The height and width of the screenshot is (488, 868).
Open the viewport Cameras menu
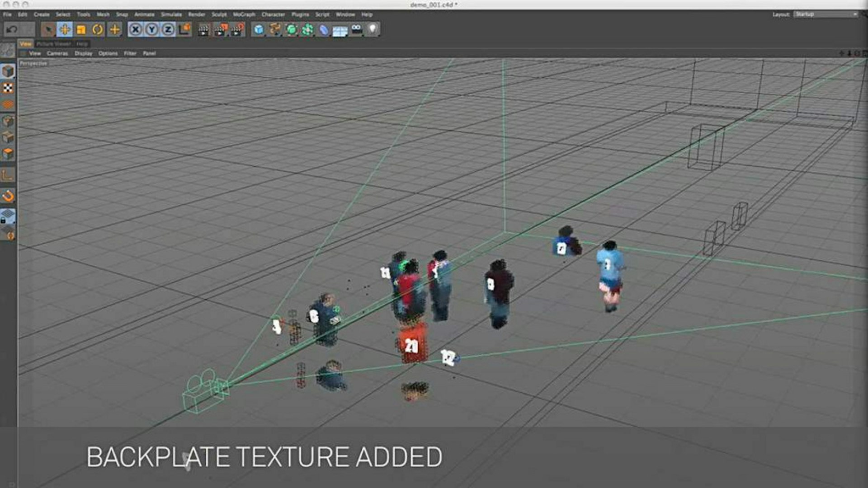(57, 53)
